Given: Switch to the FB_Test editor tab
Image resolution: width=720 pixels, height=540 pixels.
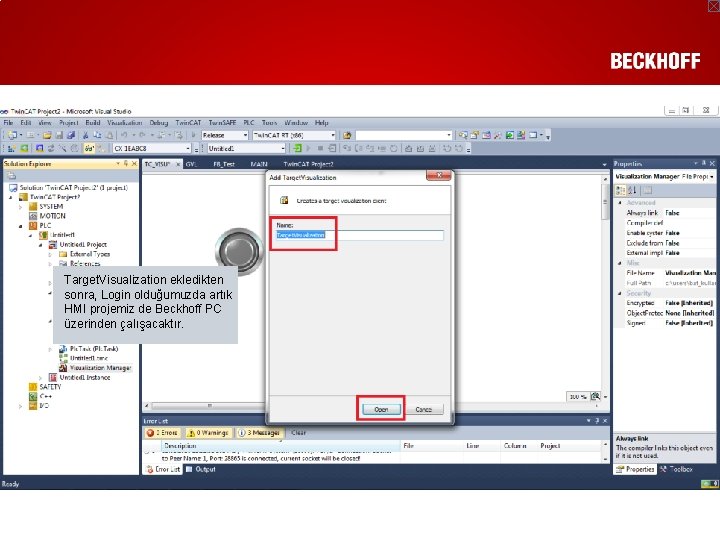Looking at the screenshot, I should [x=224, y=164].
